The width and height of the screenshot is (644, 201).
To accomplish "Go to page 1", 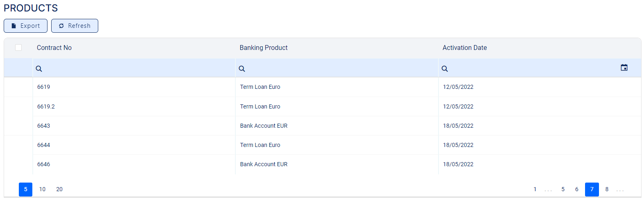I will coord(535,189).
